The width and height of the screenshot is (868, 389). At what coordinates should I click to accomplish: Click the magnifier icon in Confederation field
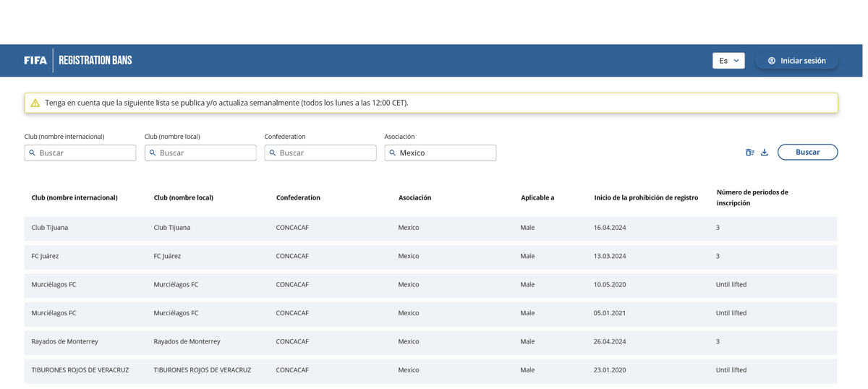pyautogui.click(x=273, y=153)
